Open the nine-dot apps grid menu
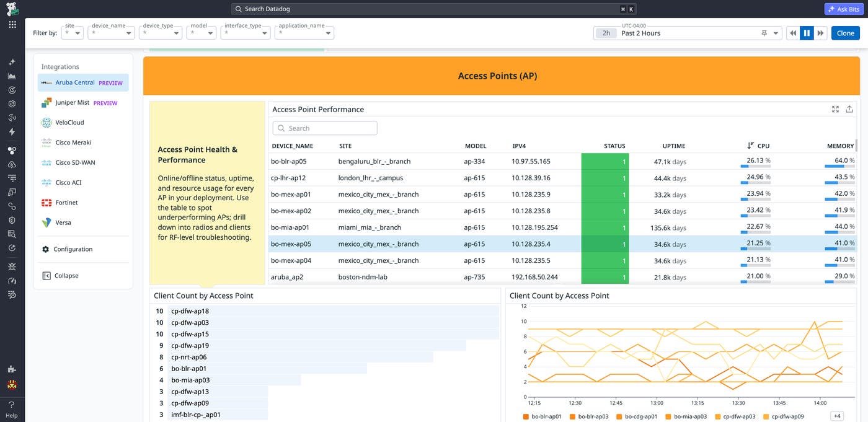This screenshot has height=422, width=868. (x=12, y=25)
